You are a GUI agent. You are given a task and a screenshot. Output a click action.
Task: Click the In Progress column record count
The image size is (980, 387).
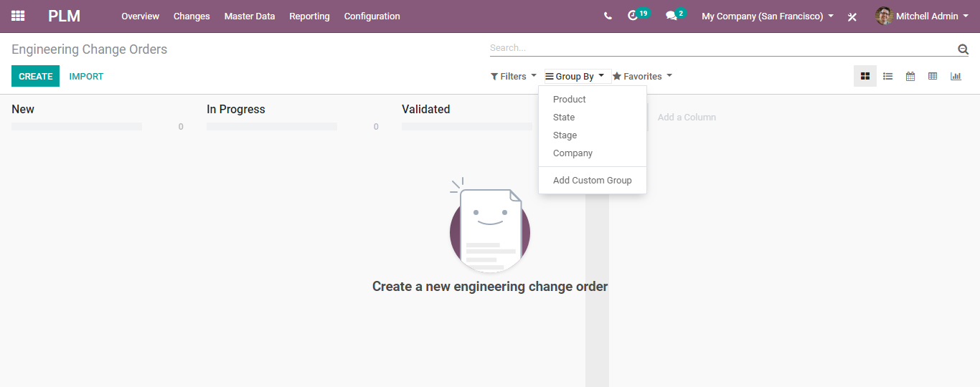(376, 127)
